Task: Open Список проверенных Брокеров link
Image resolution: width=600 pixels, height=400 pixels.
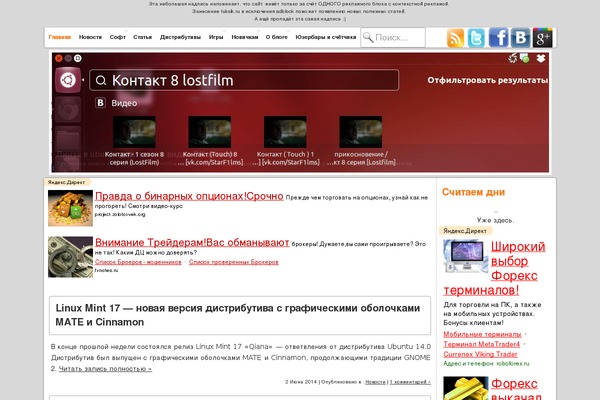Action: [x=234, y=262]
